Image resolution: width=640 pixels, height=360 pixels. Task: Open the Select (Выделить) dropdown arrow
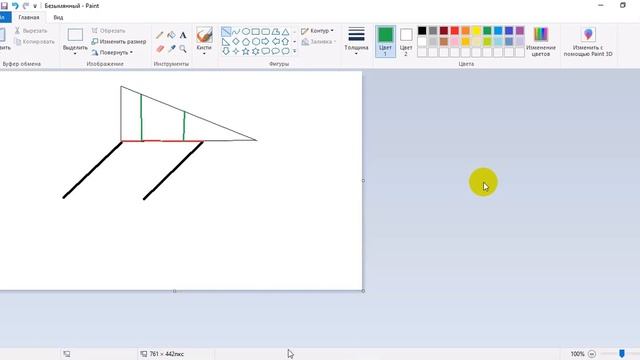[x=75, y=53]
